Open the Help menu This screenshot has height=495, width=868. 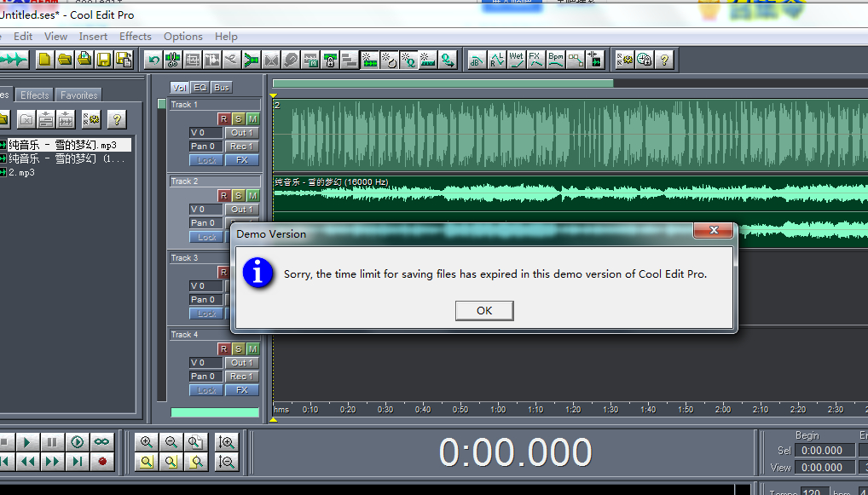(x=227, y=37)
